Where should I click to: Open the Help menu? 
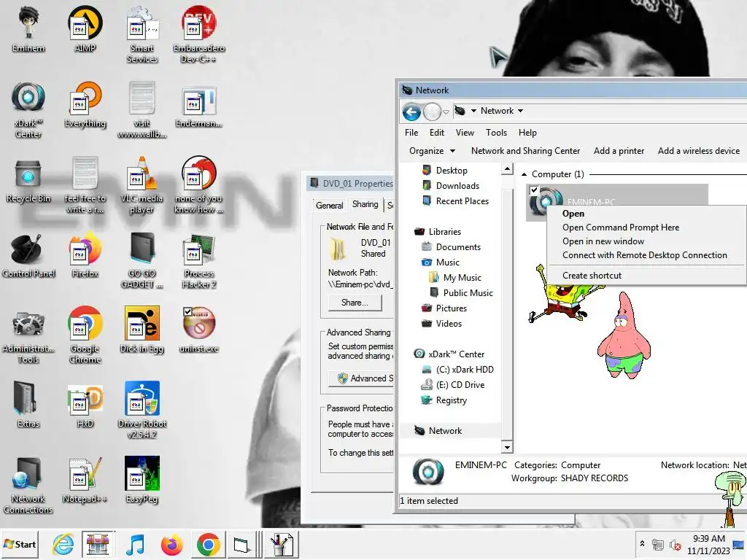point(527,133)
